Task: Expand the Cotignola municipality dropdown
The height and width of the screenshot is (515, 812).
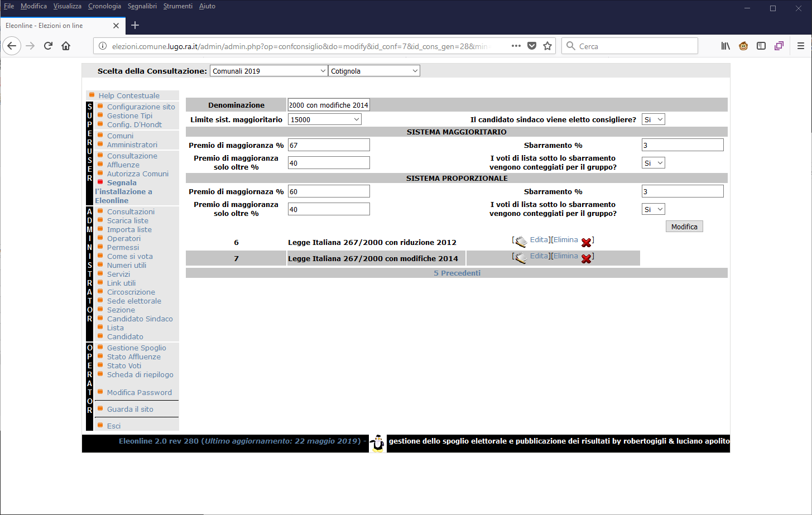Action: point(374,71)
